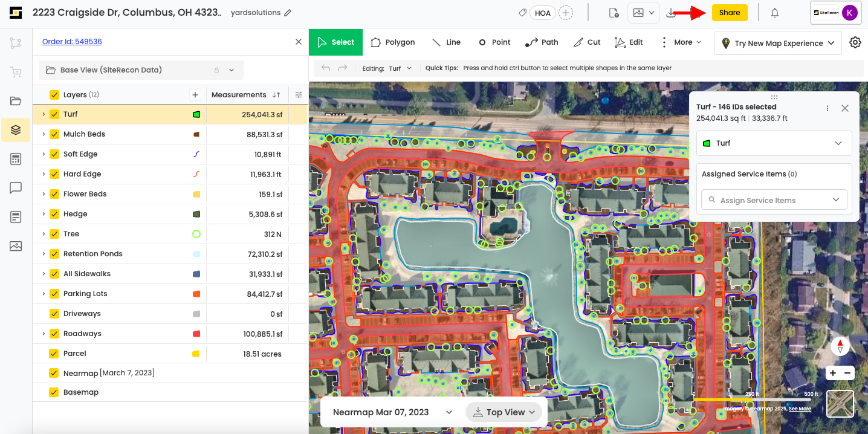Image resolution: width=868 pixels, height=434 pixels.
Task: Open the More tools menu
Action: tap(681, 42)
